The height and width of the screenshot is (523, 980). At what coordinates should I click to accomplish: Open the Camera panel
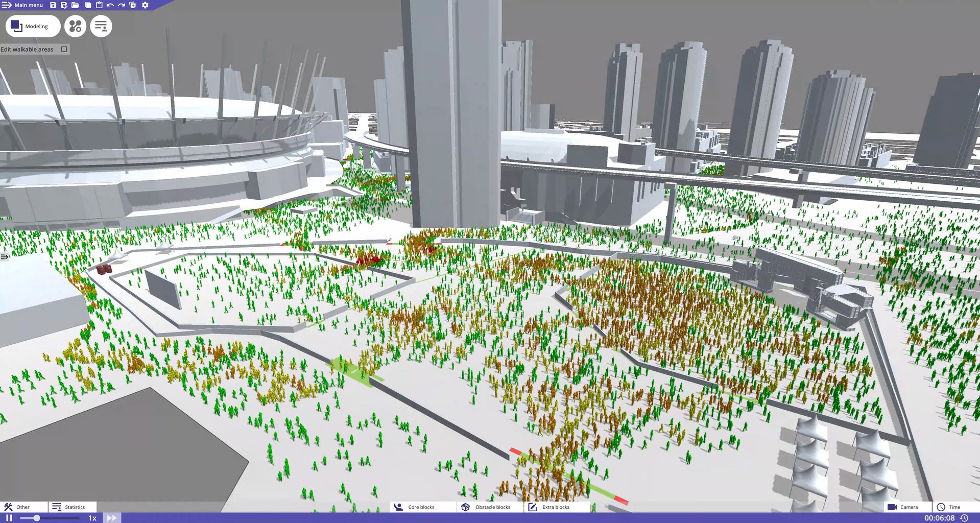coord(907,507)
